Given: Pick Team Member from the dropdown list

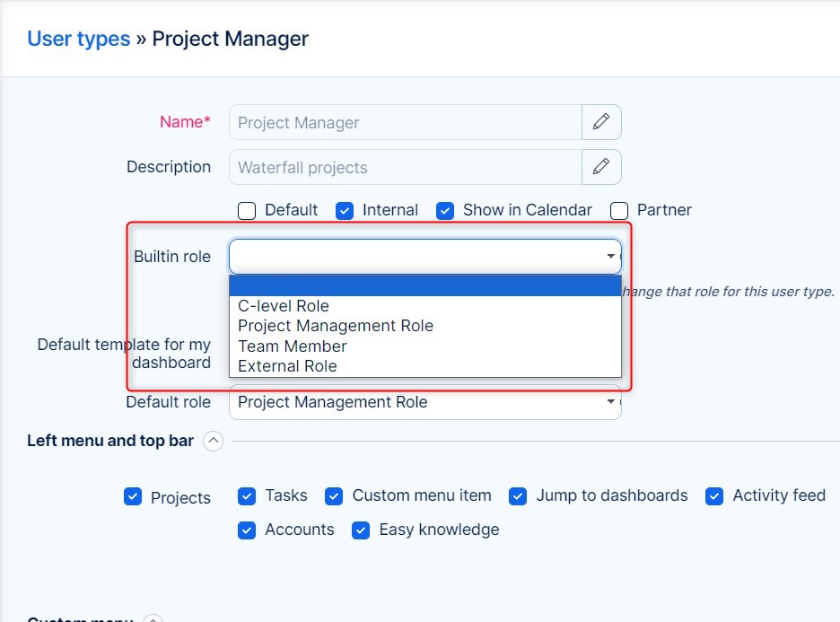Looking at the screenshot, I should [x=293, y=346].
